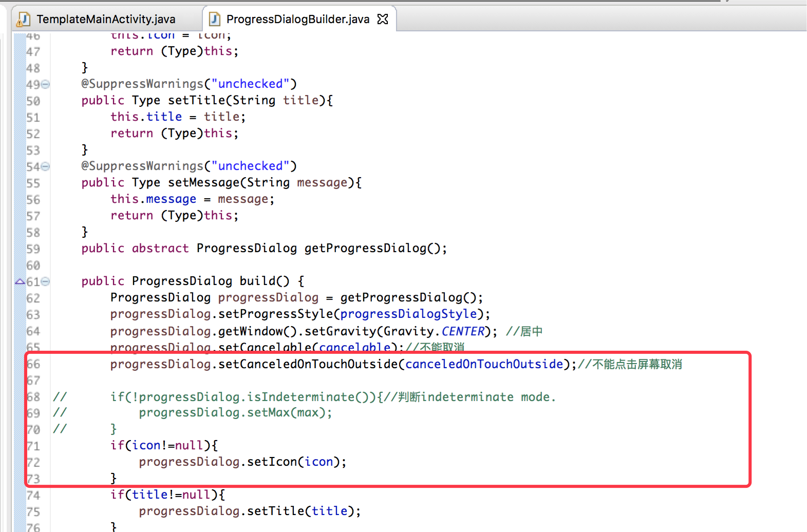Click line number 75 in the gutter
This screenshot has width=807, height=532.
point(33,512)
